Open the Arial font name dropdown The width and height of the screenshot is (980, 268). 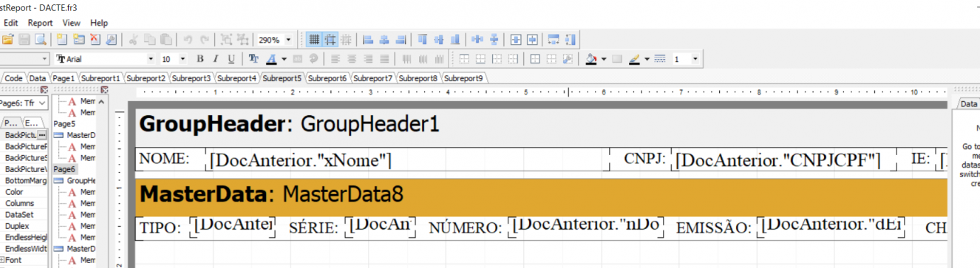152,59
